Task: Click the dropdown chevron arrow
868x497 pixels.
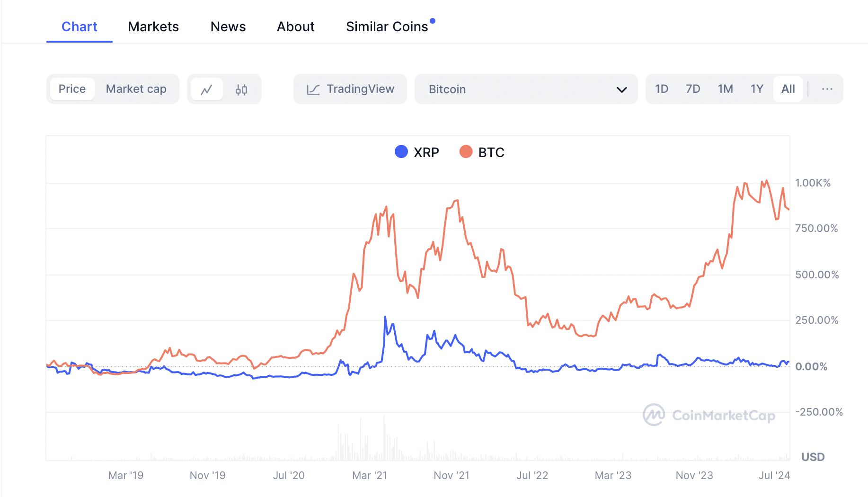Action: click(x=621, y=90)
